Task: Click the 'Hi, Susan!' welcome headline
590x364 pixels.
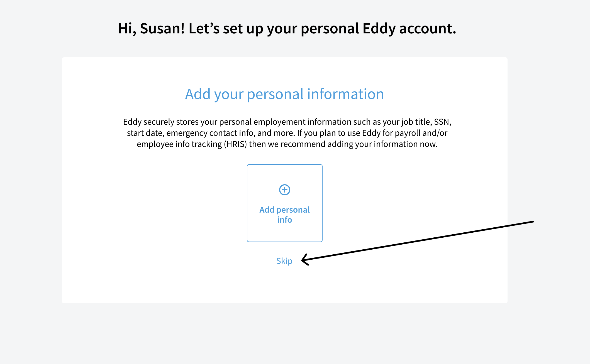Action: click(287, 28)
